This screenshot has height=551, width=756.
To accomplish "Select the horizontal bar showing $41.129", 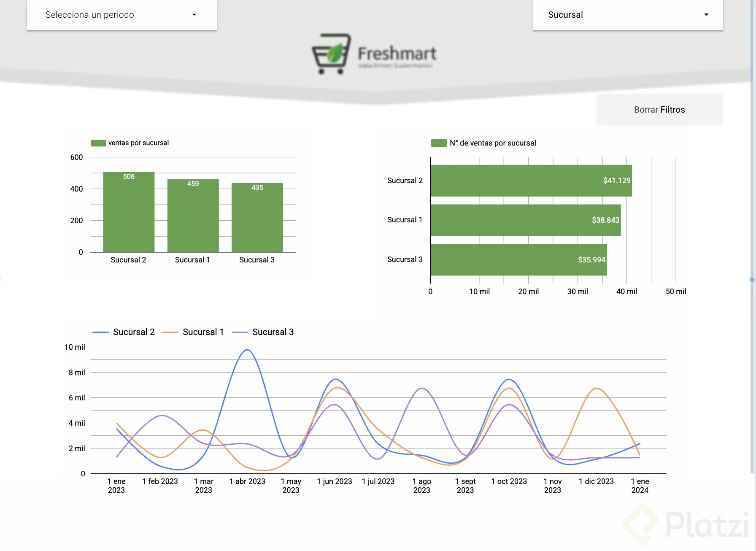I will tap(531, 181).
